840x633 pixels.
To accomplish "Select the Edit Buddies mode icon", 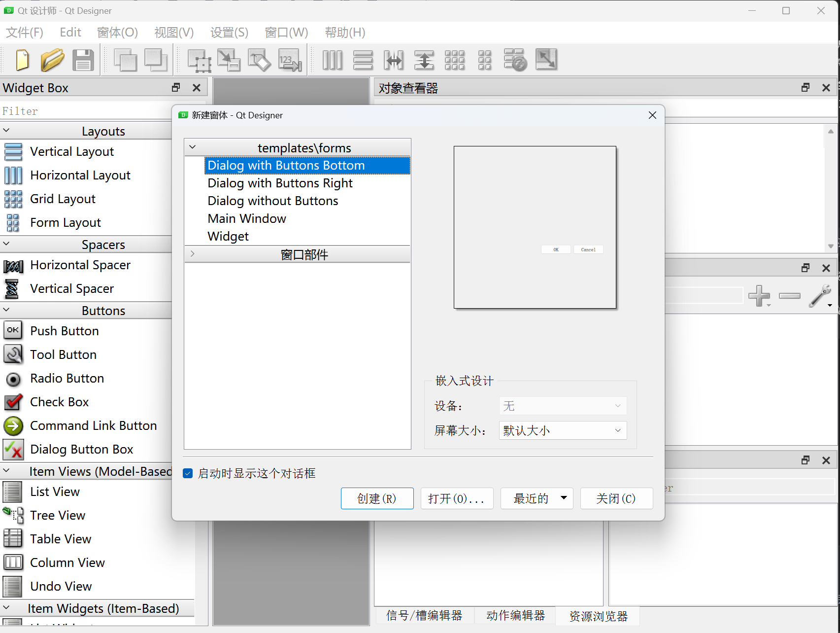I will [260, 60].
